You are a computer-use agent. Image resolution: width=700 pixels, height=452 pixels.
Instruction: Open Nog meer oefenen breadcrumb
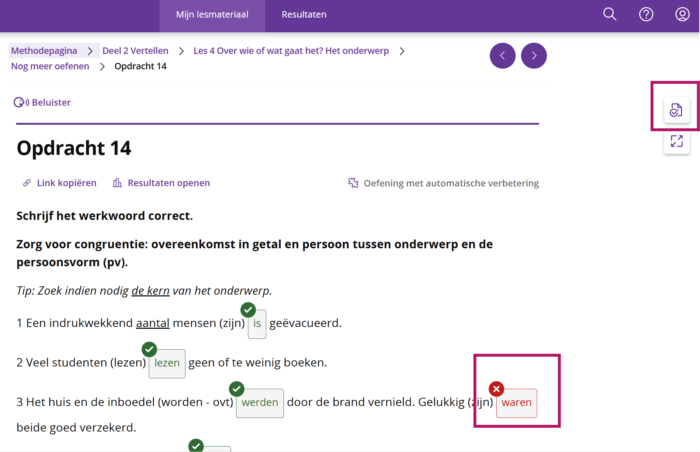click(x=50, y=66)
